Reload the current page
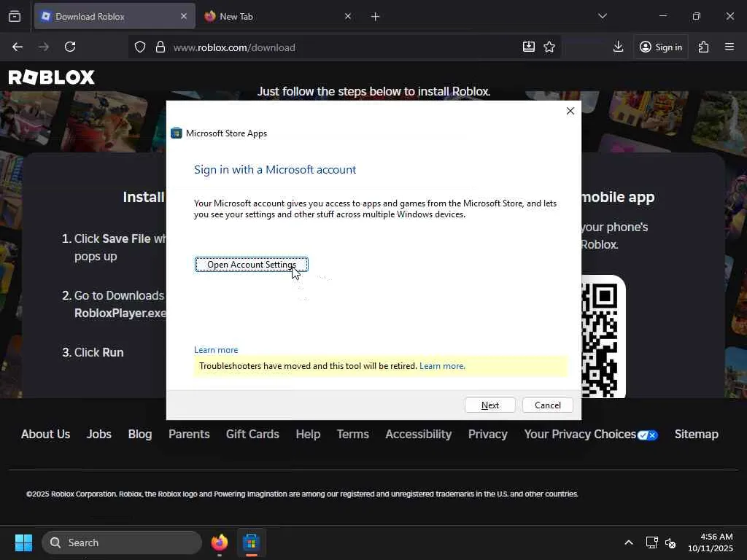The image size is (747, 560). tap(70, 47)
